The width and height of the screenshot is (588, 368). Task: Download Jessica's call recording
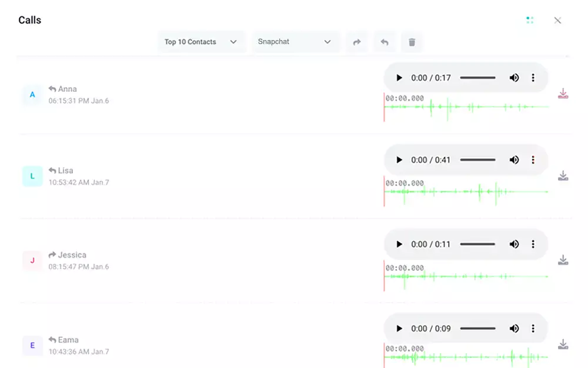point(563,260)
